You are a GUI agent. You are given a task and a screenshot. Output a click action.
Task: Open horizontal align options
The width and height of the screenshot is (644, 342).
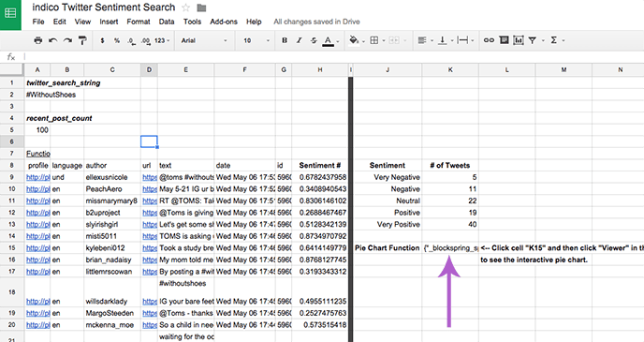422,40
